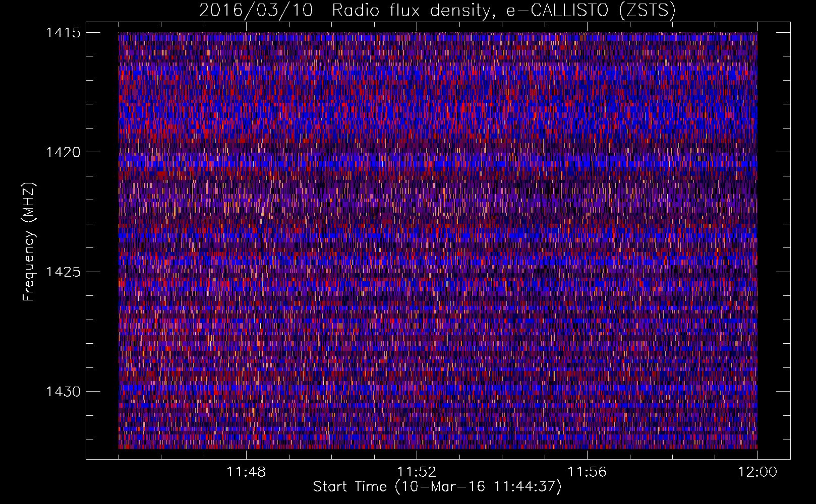Select the 1420 frequency tick label
Viewport: 816px width, 504px height.
pyautogui.click(x=63, y=152)
